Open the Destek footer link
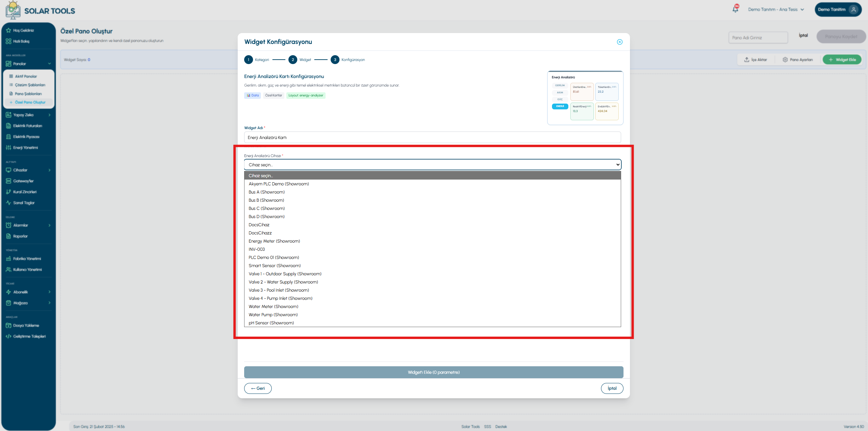Viewport: 868px width, 431px height. pos(501,427)
